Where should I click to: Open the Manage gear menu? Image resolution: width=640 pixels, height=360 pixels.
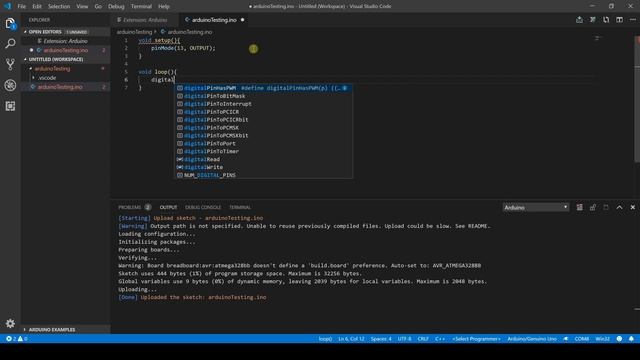click(x=10, y=324)
